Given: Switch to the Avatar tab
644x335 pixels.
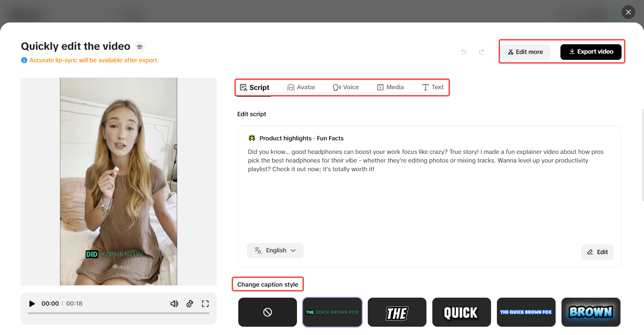Looking at the screenshot, I should coord(301,87).
